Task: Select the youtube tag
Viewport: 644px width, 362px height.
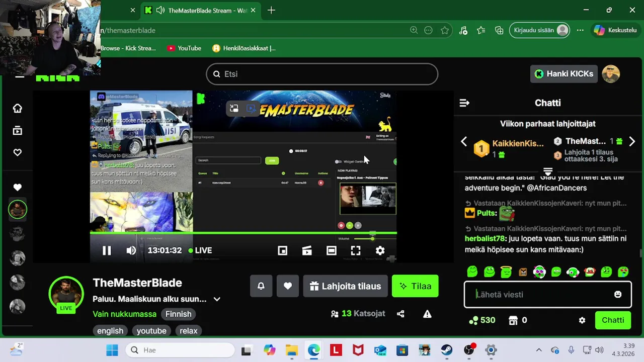Action: (151, 331)
